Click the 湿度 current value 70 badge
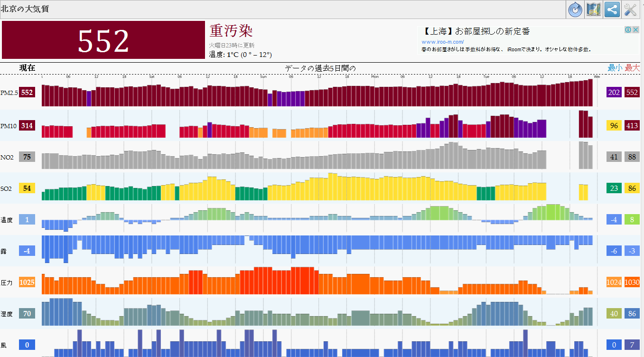 27,314
